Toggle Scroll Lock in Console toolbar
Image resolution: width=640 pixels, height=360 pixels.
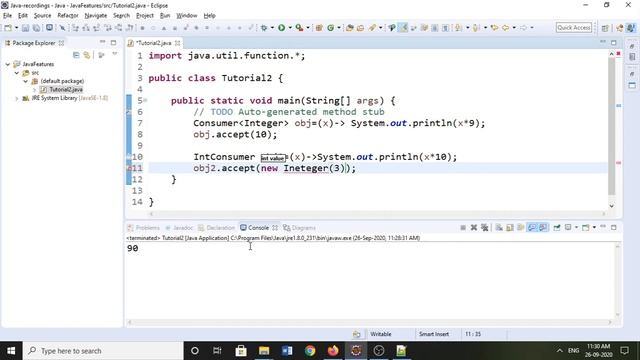click(x=510, y=228)
